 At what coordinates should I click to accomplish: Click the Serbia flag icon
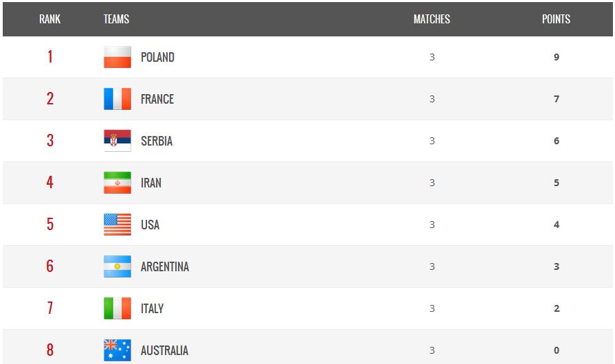(x=118, y=141)
